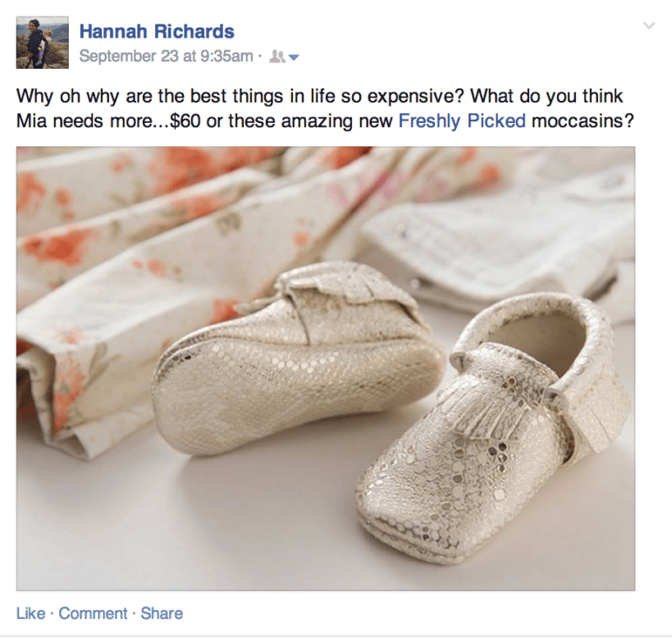Click the Friends audience icon beside the timestamp
The width and height of the screenshot is (672, 638).
(x=277, y=57)
